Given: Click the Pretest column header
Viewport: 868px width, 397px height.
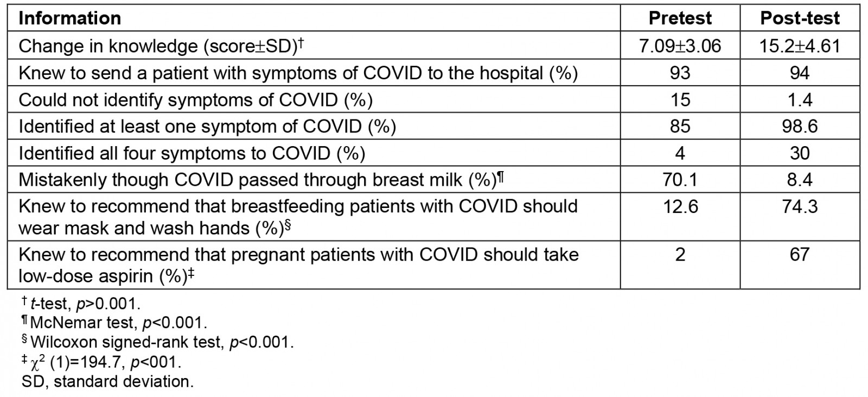Looking at the screenshot, I should (680, 18).
